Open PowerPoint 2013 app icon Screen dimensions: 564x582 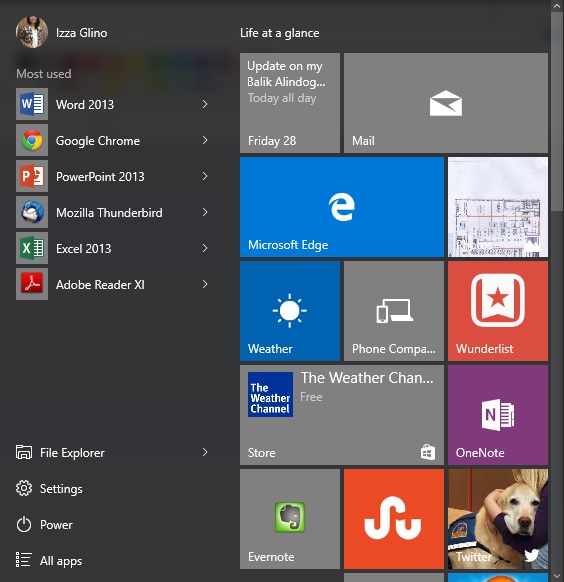pyautogui.click(x=32, y=176)
